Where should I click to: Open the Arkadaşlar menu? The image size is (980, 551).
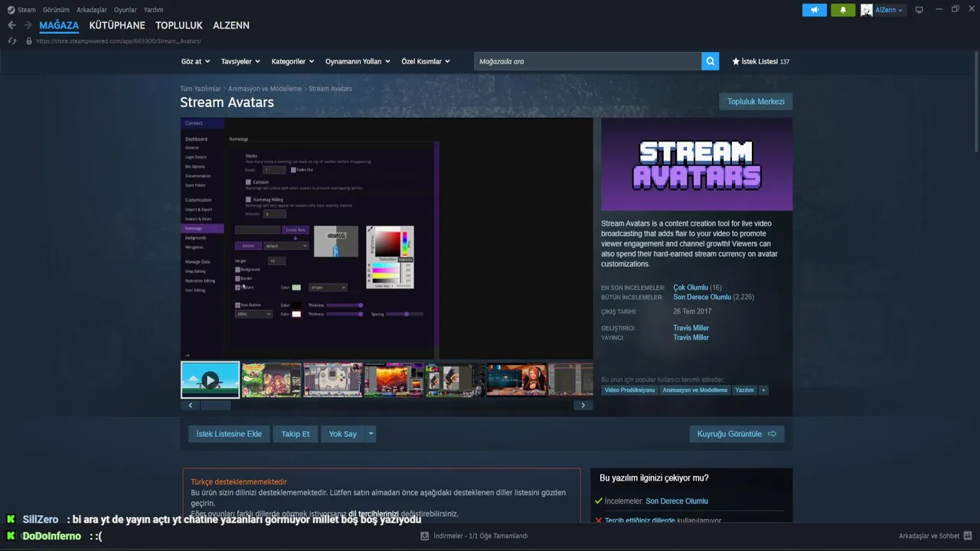tap(92, 10)
